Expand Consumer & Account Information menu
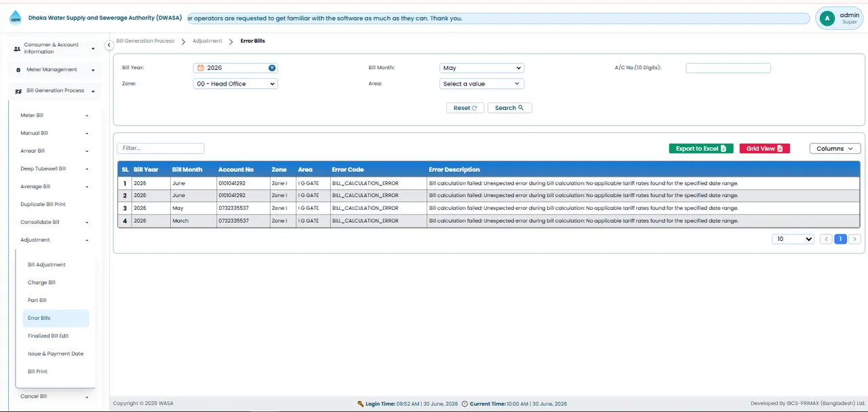 coord(55,48)
